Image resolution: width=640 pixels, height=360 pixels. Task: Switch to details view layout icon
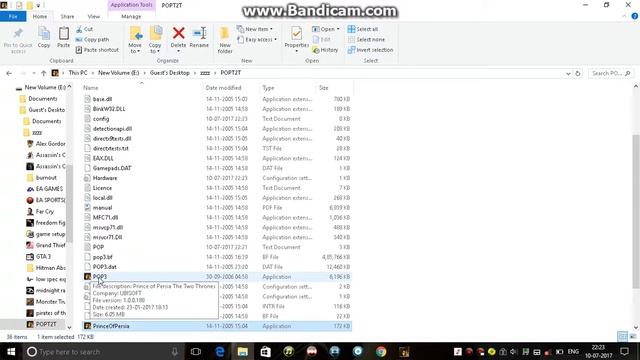pos(622,337)
